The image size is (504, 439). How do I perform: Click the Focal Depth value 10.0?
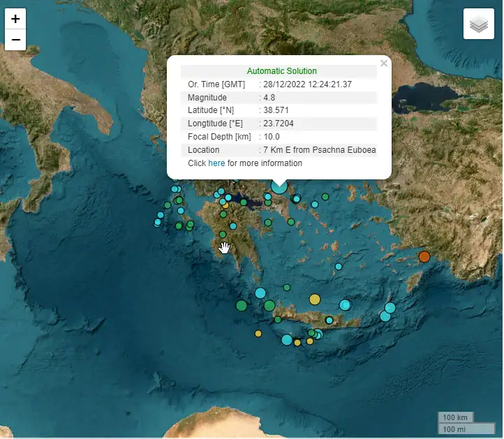coord(271,137)
